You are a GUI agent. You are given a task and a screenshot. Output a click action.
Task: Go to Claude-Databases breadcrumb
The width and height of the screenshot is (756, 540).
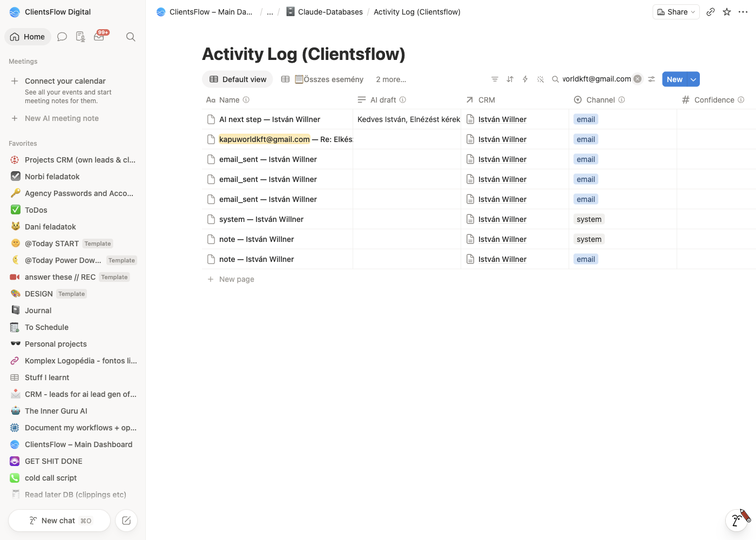point(324,12)
